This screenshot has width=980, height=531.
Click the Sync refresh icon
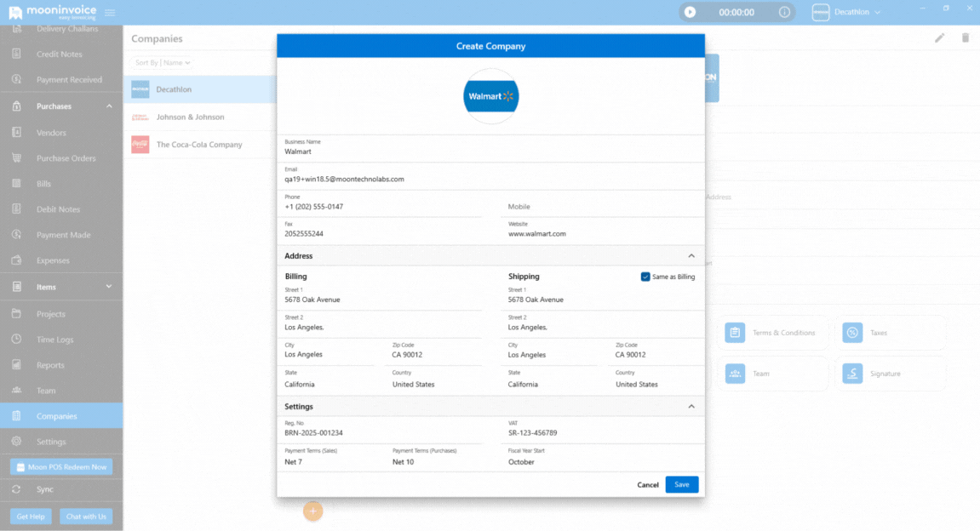pos(16,489)
